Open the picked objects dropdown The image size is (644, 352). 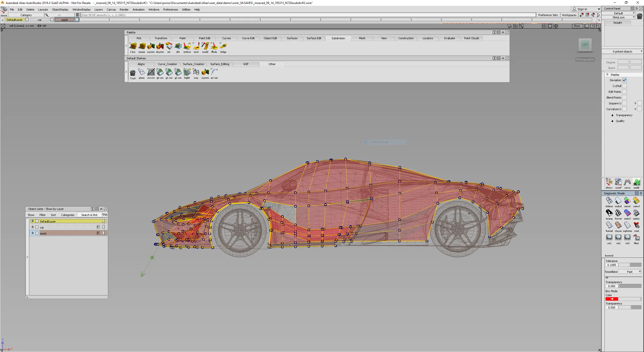[x=623, y=51]
